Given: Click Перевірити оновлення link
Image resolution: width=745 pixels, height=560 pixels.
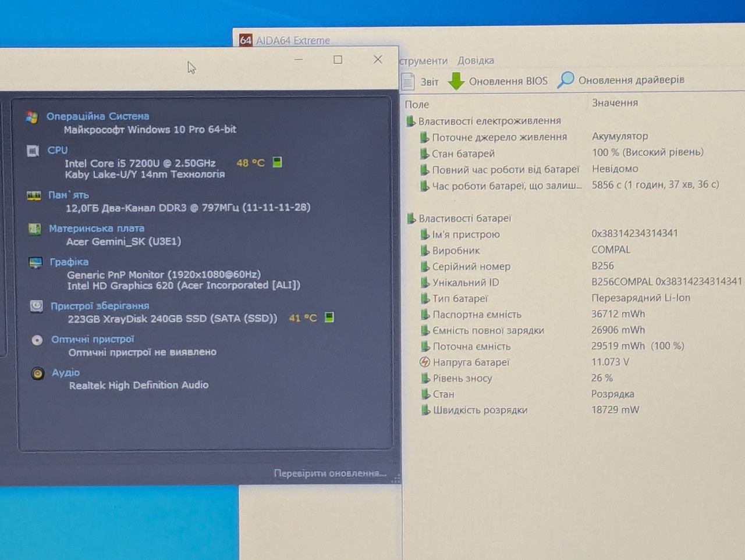Looking at the screenshot, I should pos(330,473).
